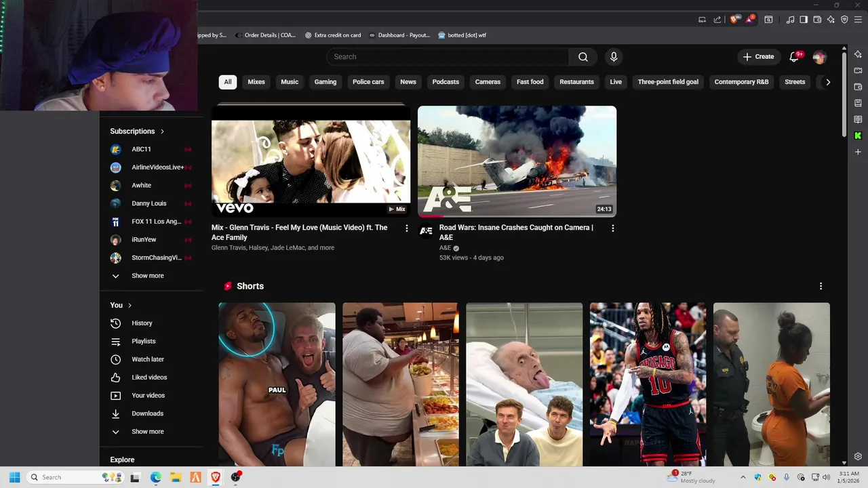868x488 pixels.
Task: Open the Glenn Travis Feel My Love mix thumbnail
Action: click(x=311, y=161)
